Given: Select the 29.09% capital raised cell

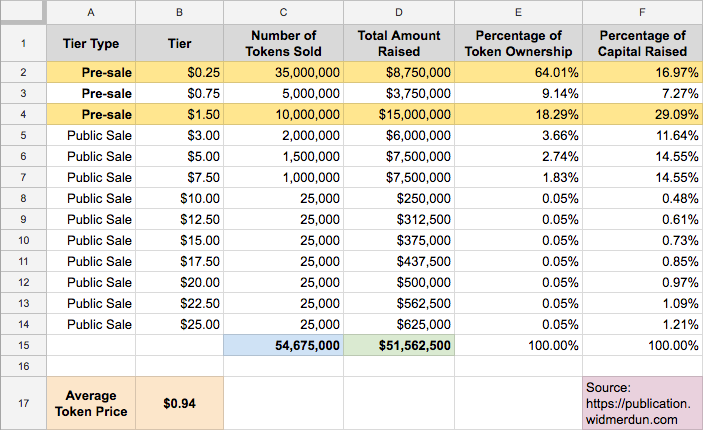Looking at the screenshot, I should (x=642, y=114).
